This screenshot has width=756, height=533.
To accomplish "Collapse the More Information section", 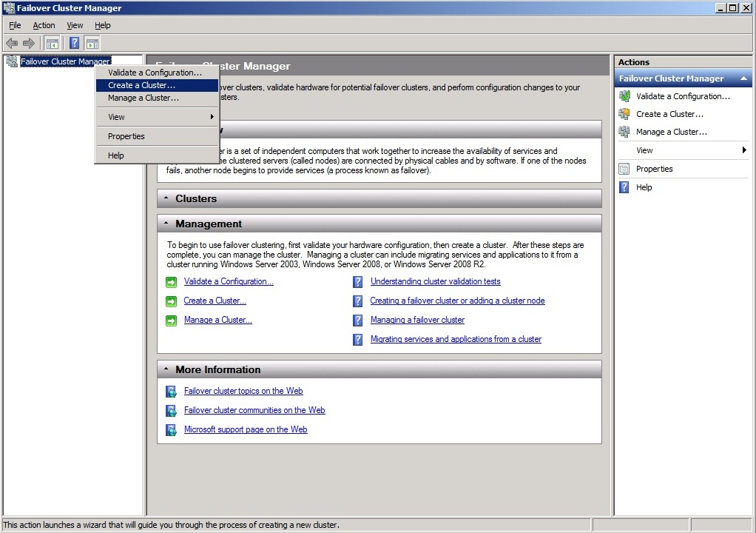I will point(166,369).
